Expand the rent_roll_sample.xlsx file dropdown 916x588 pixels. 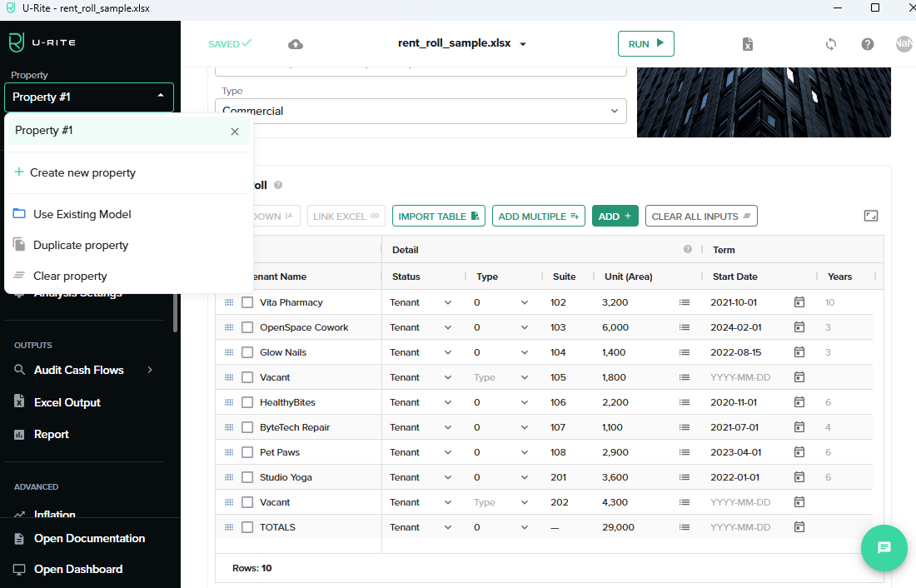click(523, 44)
